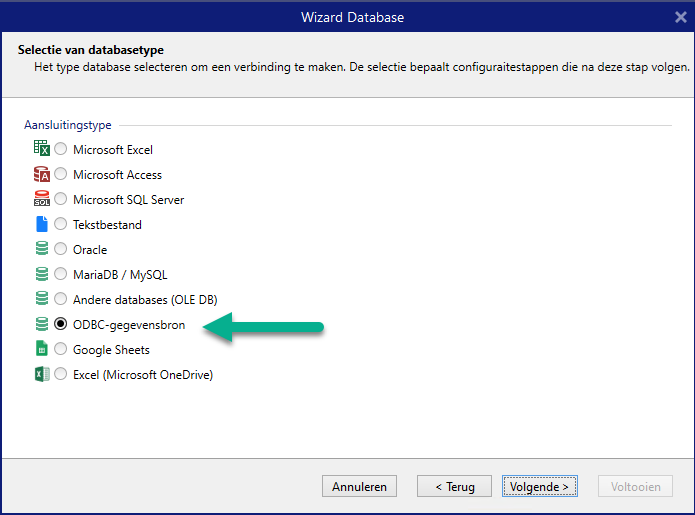
Task: Click the Voltooien button
Action: [x=635, y=486]
